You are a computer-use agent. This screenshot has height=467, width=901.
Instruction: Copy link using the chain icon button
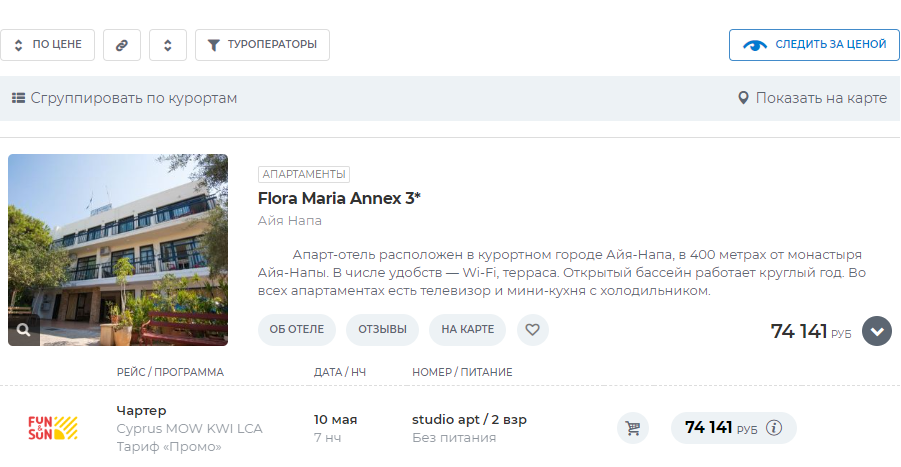pos(122,45)
